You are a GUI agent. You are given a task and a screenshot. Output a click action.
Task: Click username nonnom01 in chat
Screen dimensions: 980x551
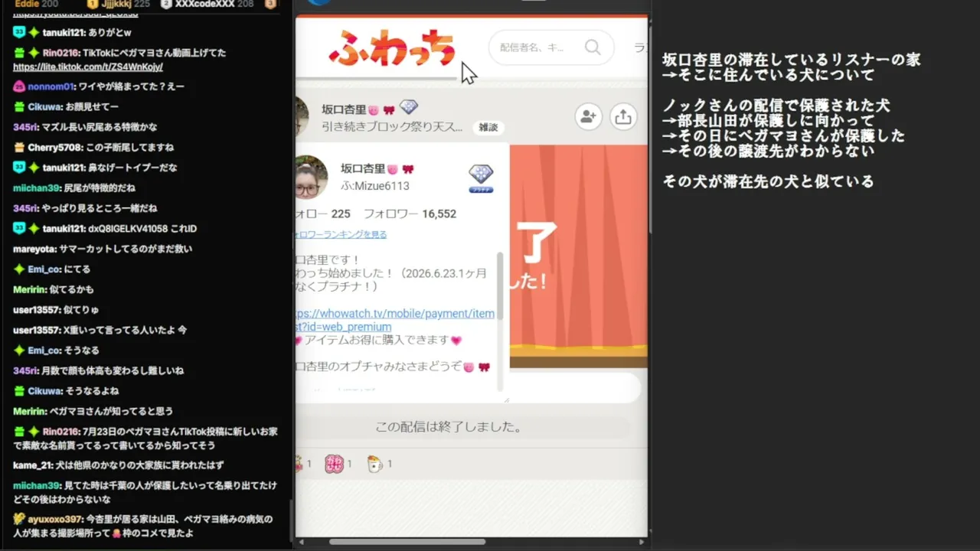pos(52,86)
